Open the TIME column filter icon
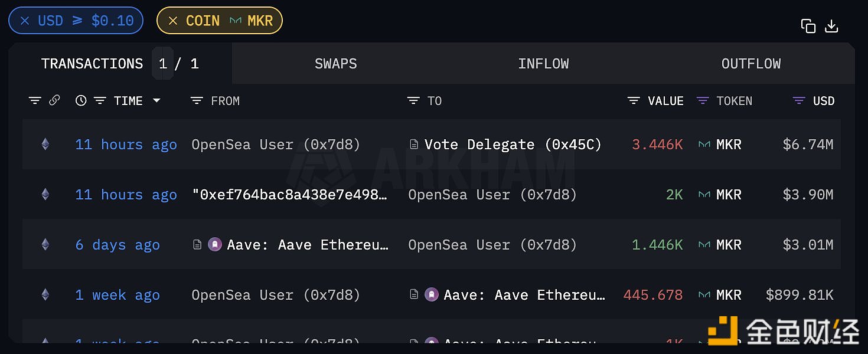Screen dimensions: 868x354 [x=100, y=101]
